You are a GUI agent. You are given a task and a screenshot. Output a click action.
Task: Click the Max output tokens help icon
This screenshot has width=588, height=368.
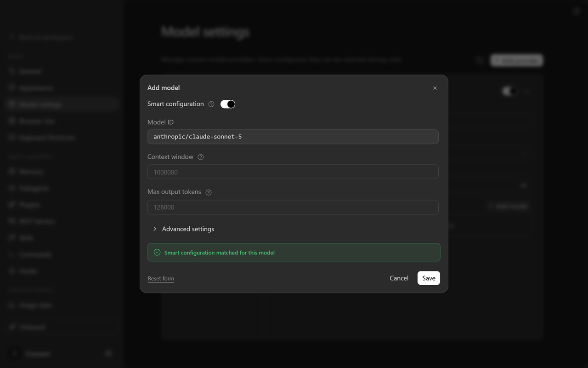pos(209,192)
